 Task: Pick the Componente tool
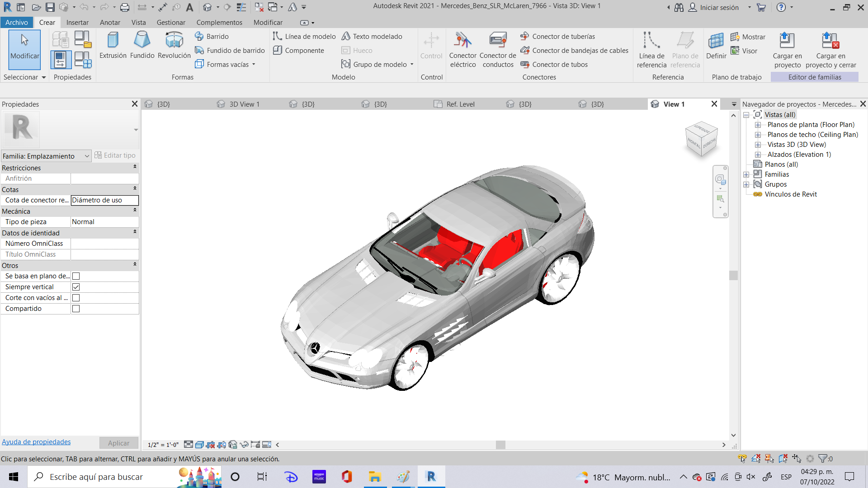click(x=298, y=50)
